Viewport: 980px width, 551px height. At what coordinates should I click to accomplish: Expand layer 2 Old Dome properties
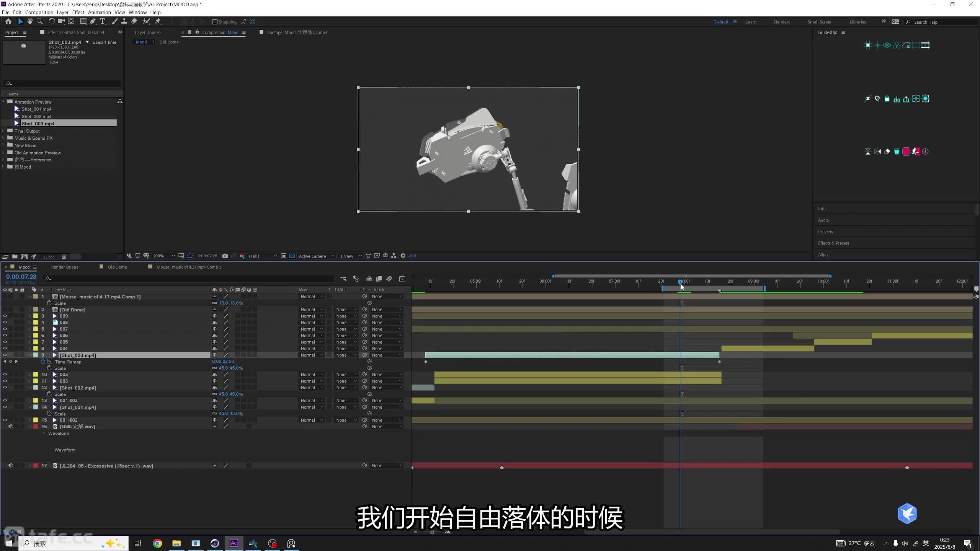click(30, 310)
